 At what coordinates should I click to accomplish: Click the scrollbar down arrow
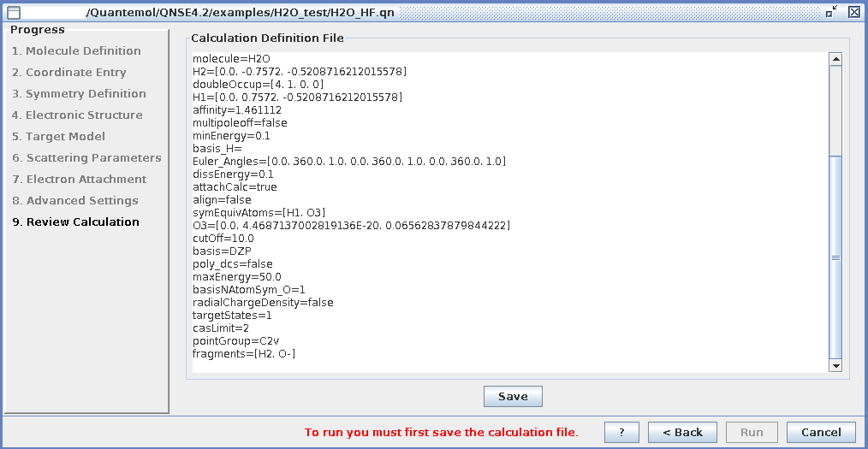pos(836,365)
